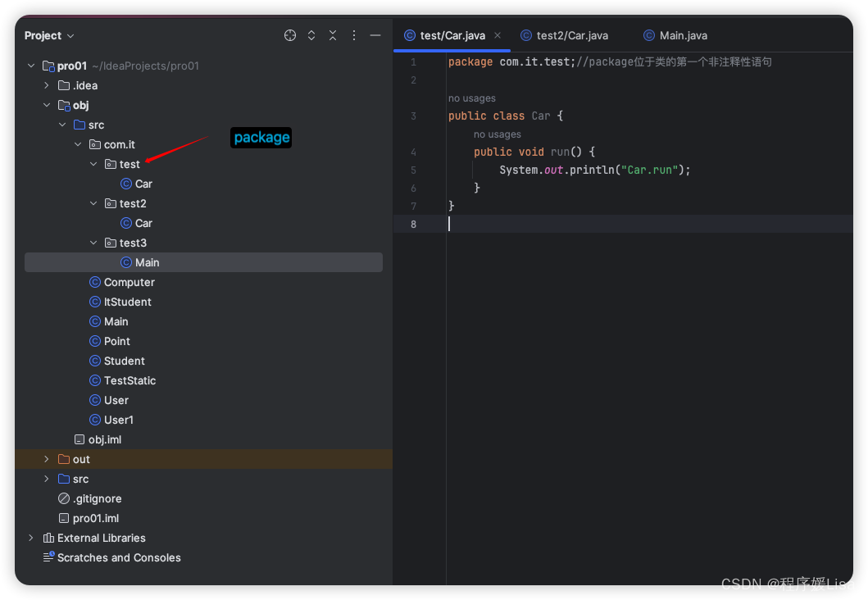This screenshot has width=868, height=600.
Task: Click the Expand Selected up-down arrows icon
Action: pyautogui.click(x=311, y=35)
